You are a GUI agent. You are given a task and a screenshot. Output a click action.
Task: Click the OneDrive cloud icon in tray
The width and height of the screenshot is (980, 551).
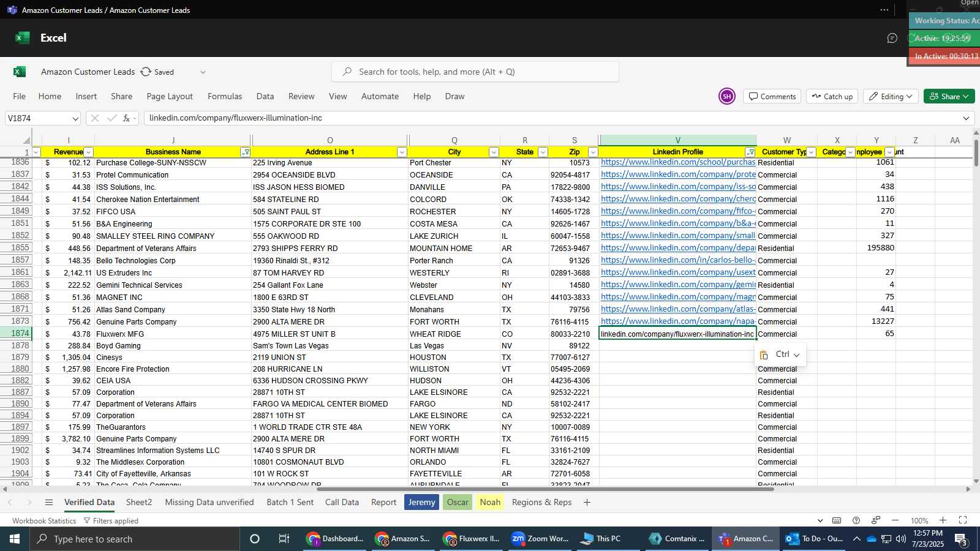[871, 539]
